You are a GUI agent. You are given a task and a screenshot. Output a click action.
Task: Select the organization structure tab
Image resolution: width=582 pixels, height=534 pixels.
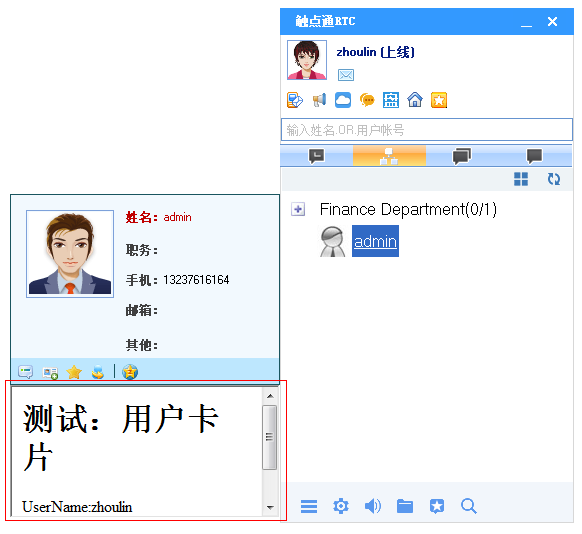pos(389,156)
